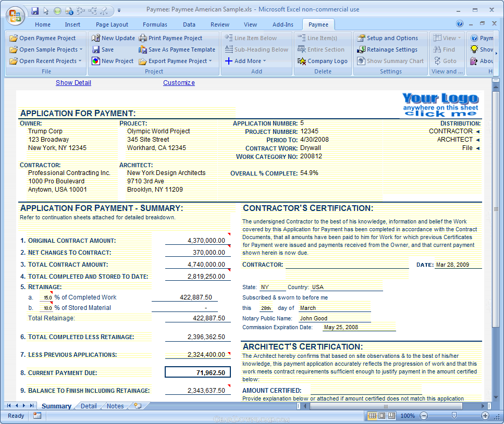Click the vertical scrollbar down arrow
The image size is (504, 424).
point(496,397)
